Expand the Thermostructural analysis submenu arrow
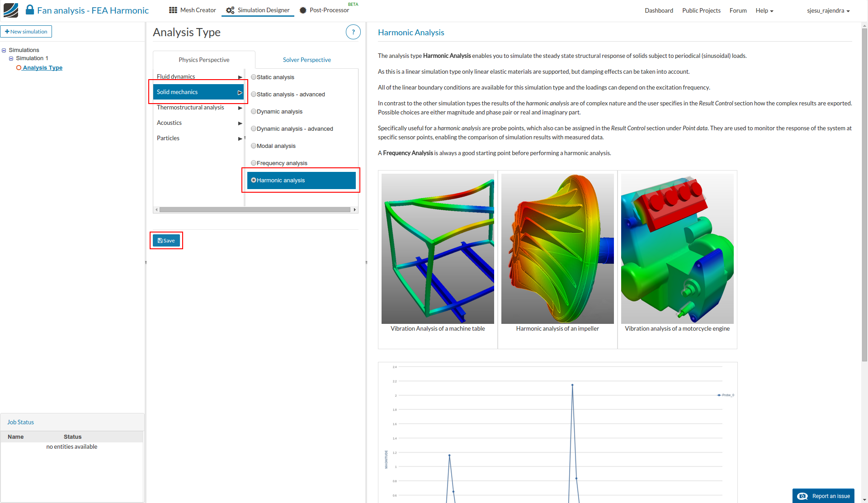This screenshot has height=503, width=868. click(x=240, y=108)
